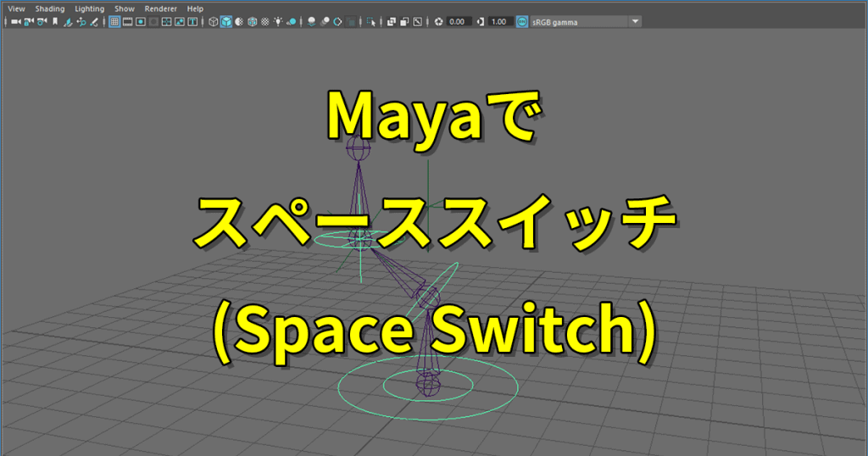Click the Exposure reset icon

point(438,21)
